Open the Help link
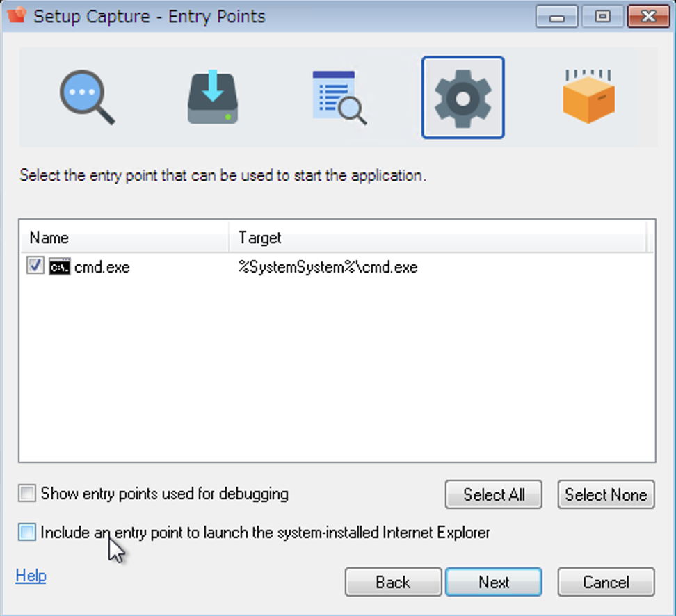The width and height of the screenshot is (676, 616). (31, 576)
